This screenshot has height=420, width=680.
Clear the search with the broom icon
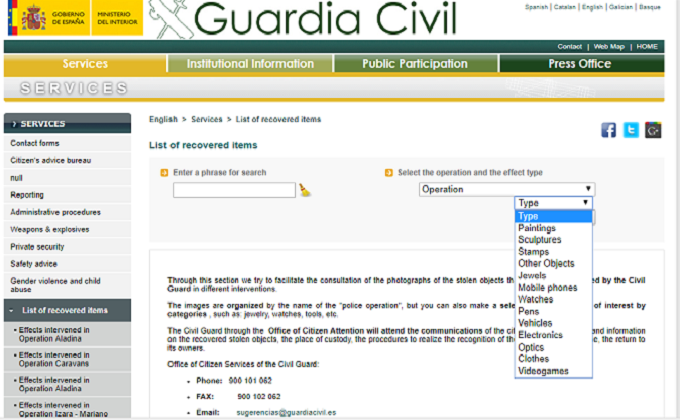[x=305, y=190]
